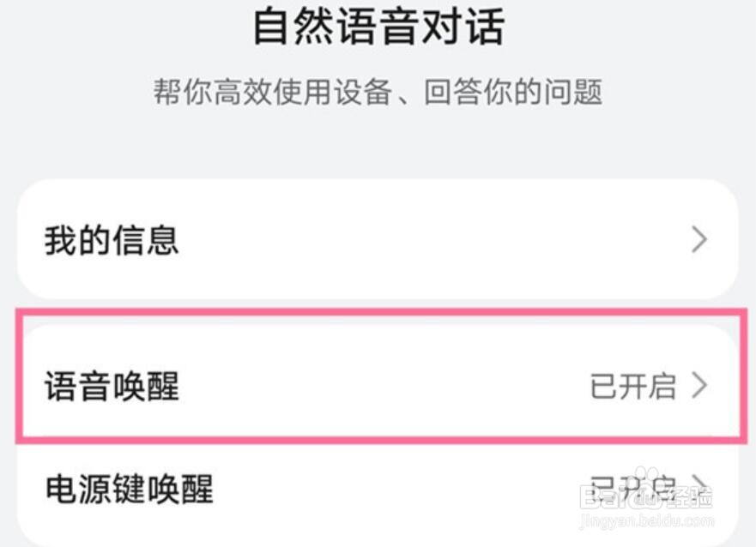Image resolution: width=756 pixels, height=547 pixels.
Task: Tap 已开启 status of 语音唤醒
Action: pyautogui.click(x=633, y=386)
